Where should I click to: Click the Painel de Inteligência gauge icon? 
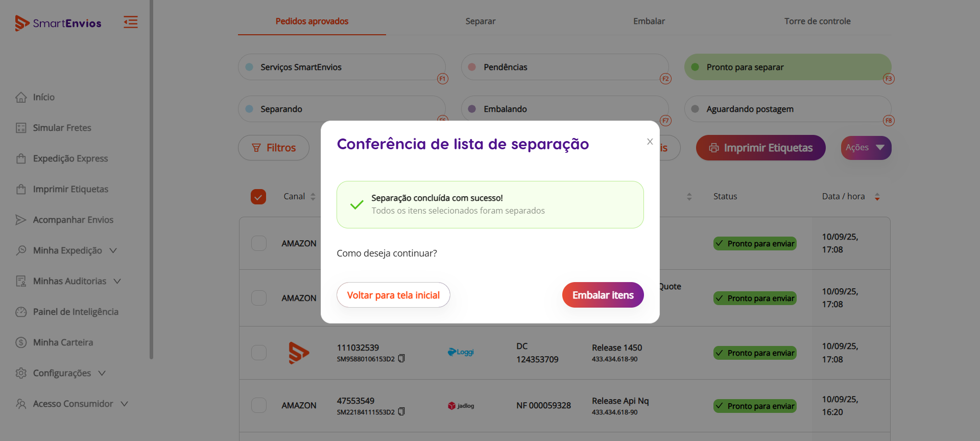[x=21, y=312]
